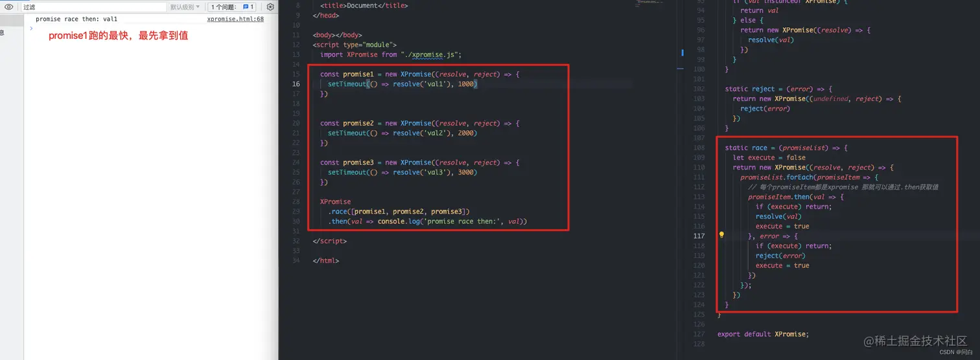Focus the 过滤 filter input field
This screenshot has width=980, height=360.
coord(93,7)
